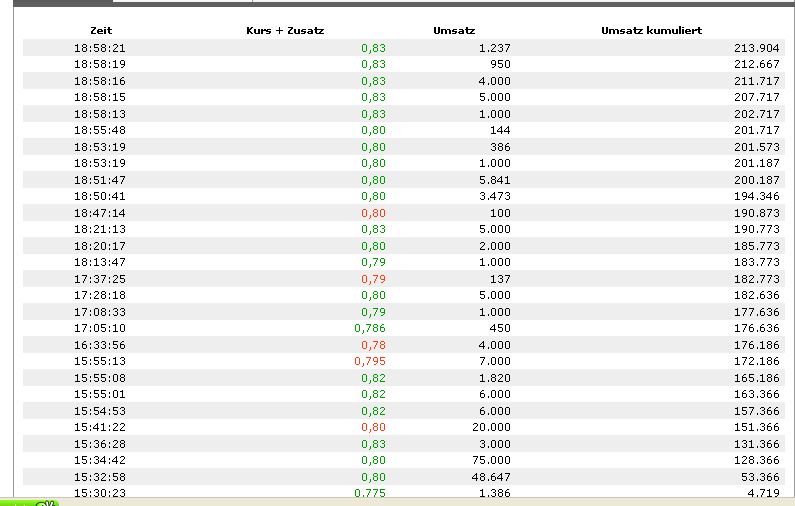This screenshot has width=795, height=506.
Task: Select the time cell 18:58:21
Action: point(100,48)
